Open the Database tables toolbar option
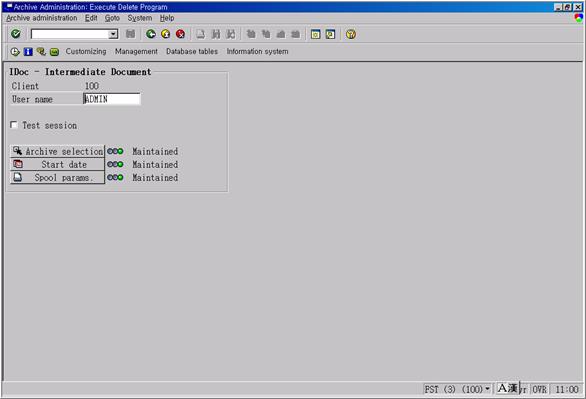The width and height of the screenshot is (586, 399). (192, 52)
